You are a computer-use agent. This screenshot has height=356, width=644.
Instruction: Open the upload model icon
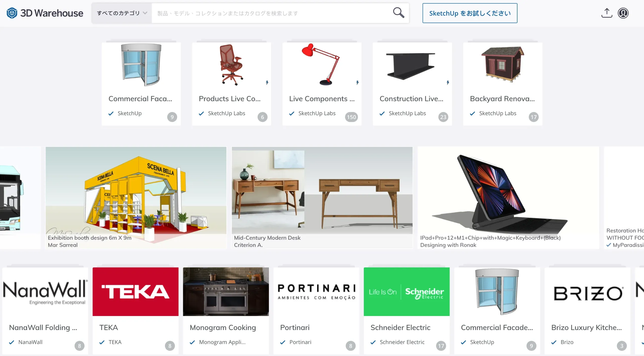pos(607,13)
